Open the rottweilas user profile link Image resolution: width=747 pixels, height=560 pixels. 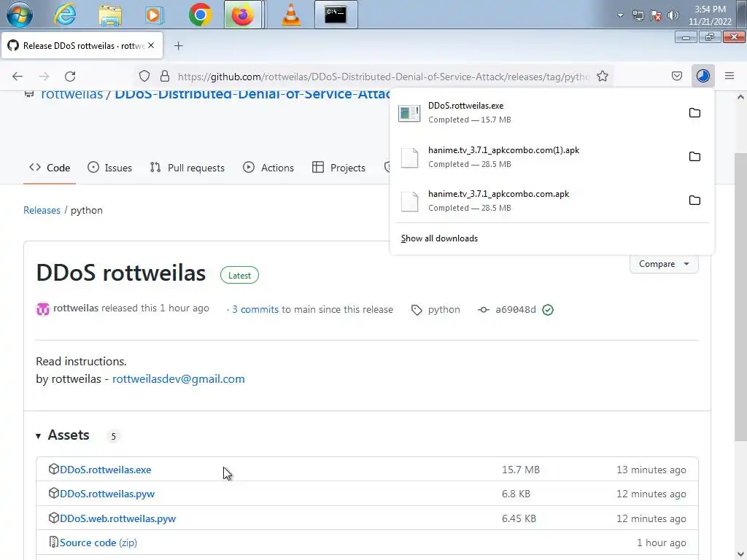click(72, 94)
